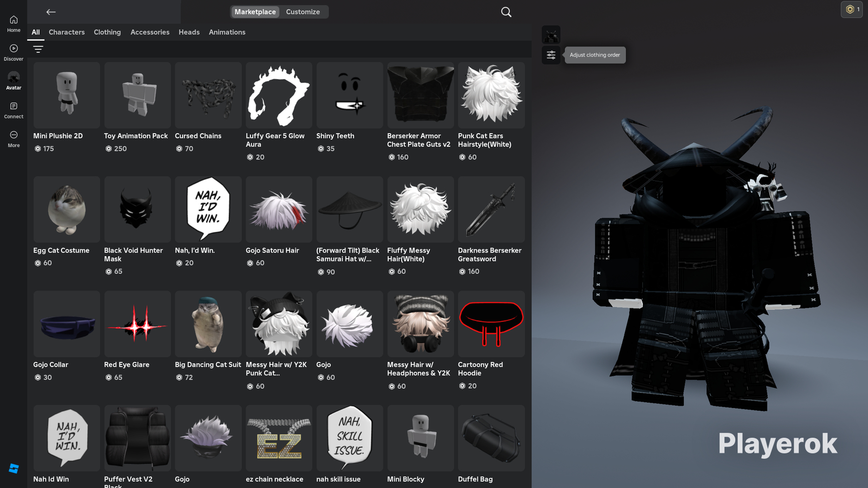Screen dimensions: 868x488
Task: Click the 90 Robux price of Black Samurai Hat
Action: point(326,272)
